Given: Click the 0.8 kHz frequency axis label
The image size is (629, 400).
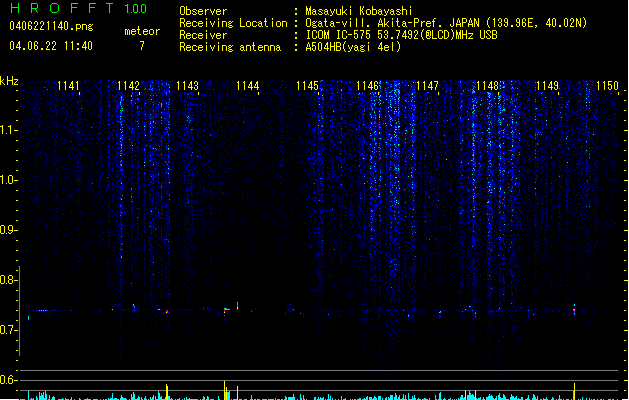Looking at the screenshot, I should pos(8,280).
